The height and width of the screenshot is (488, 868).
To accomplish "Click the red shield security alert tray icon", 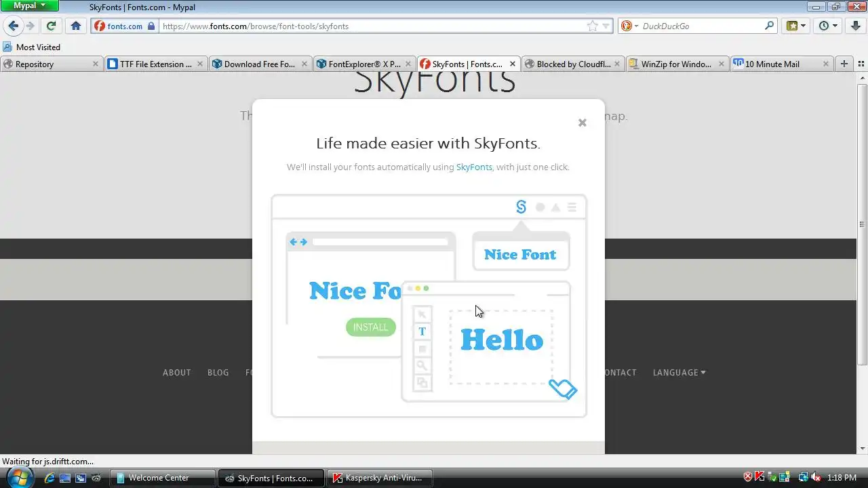I will [x=748, y=477].
